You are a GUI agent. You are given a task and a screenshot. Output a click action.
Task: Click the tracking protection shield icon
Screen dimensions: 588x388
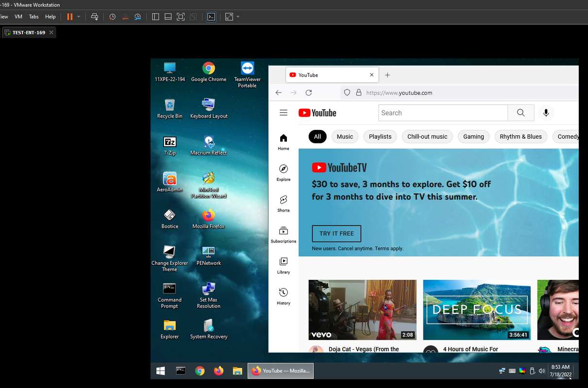(x=347, y=93)
